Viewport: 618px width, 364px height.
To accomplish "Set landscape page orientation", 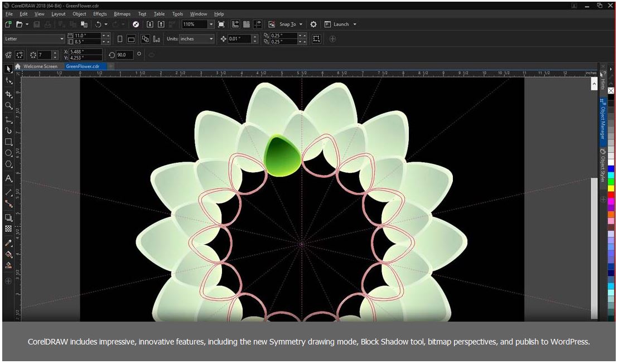I will pyautogui.click(x=131, y=39).
